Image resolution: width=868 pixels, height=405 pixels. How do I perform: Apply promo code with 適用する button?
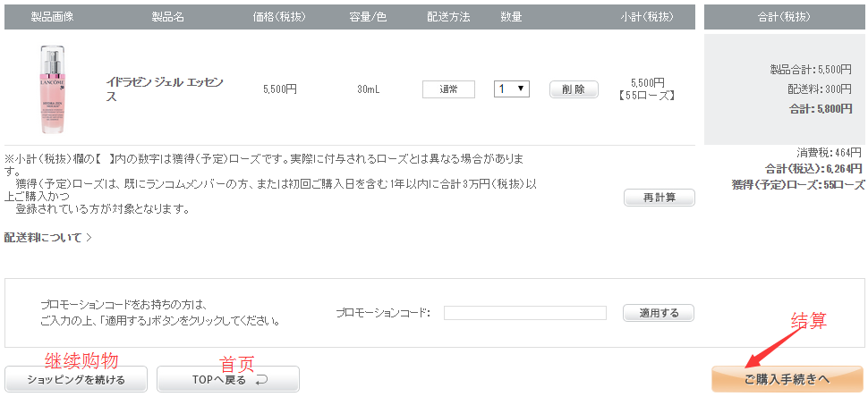click(659, 313)
